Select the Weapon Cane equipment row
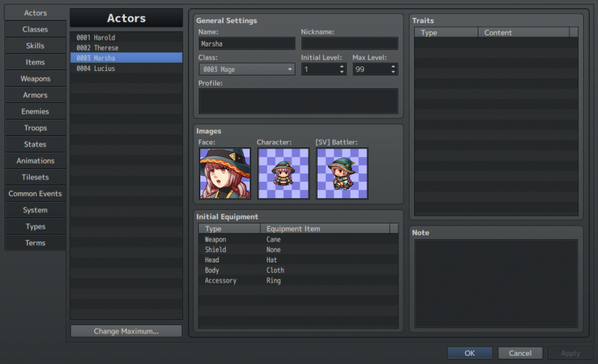598x364 pixels. pyautogui.click(x=298, y=239)
